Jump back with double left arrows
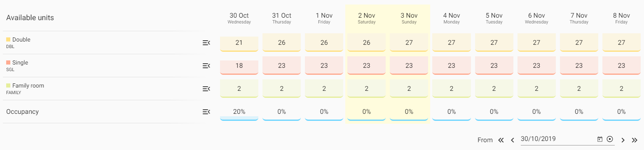 [501, 140]
